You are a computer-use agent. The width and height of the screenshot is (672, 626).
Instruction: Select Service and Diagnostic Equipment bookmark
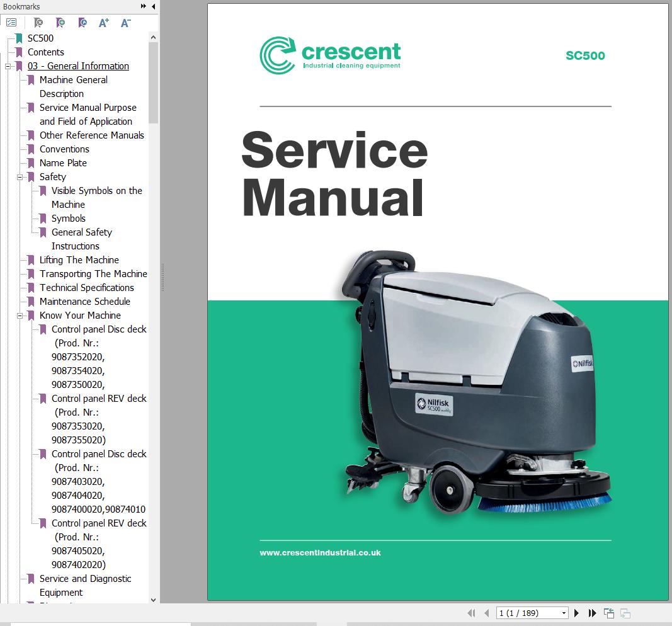click(x=85, y=585)
